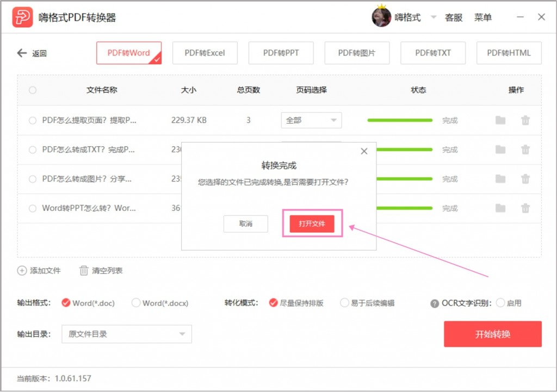
Task: Switch to the PDF转图片 tab
Action: click(x=357, y=53)
